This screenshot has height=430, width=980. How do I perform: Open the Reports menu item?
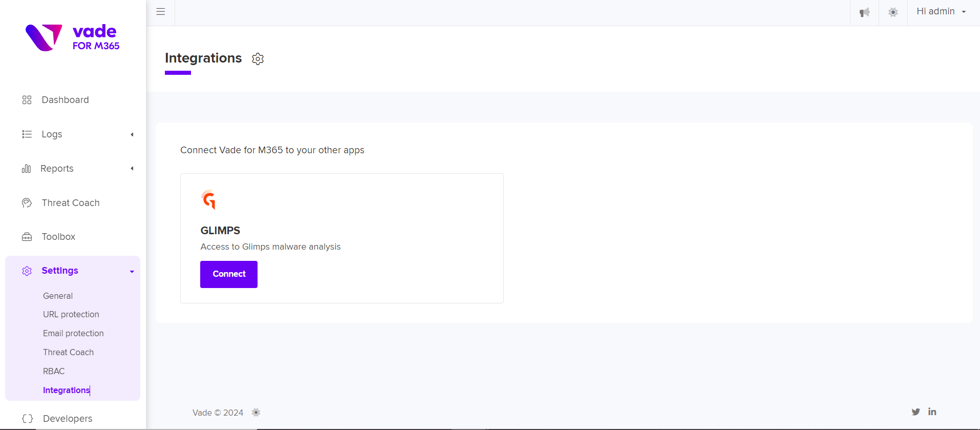click(57, 169)
